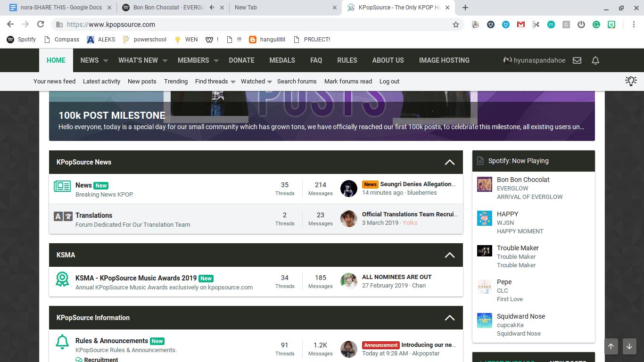Expand the NEWS dropdown arrow
Screen dimensions: 644x362
pyautogui.click(x=106, y=61)
